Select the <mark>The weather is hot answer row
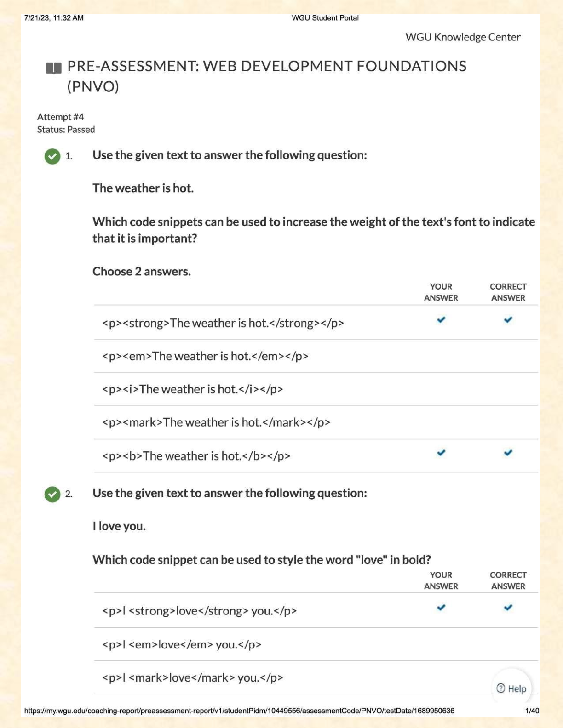Viewport: 563px width, 728px height. coord(216,422)
